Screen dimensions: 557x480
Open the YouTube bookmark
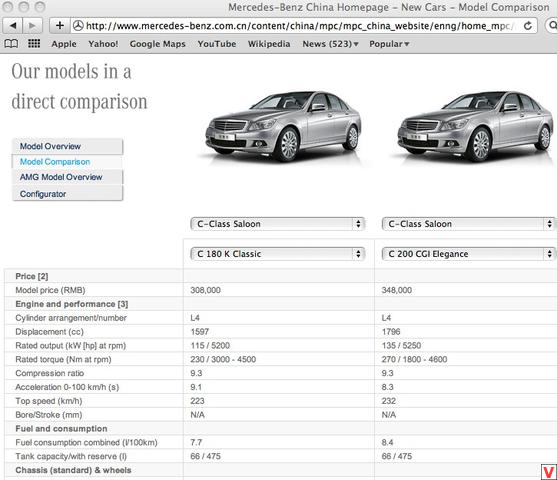point(217,44)
